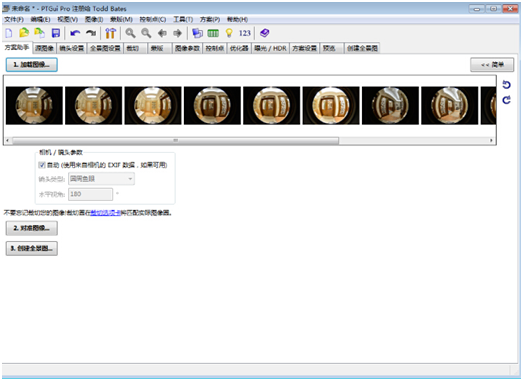Click the 123 numeric transform icon
This screenshot has height=381, width=523.
point(244,33)
